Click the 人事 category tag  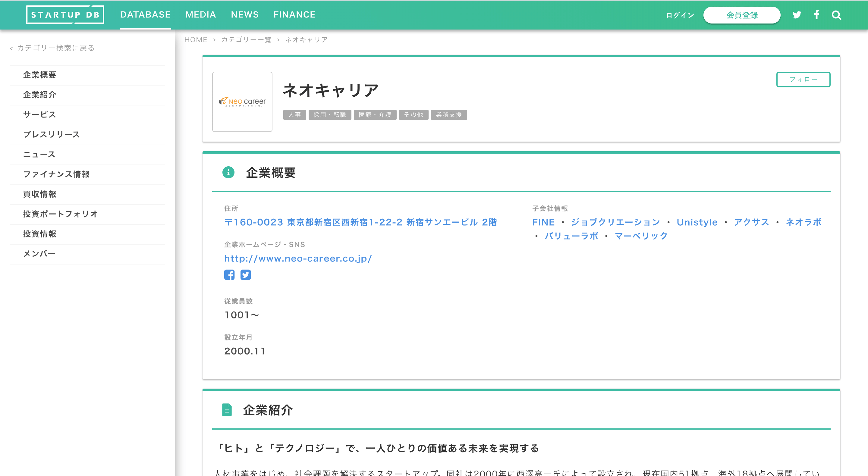[294, 115]
